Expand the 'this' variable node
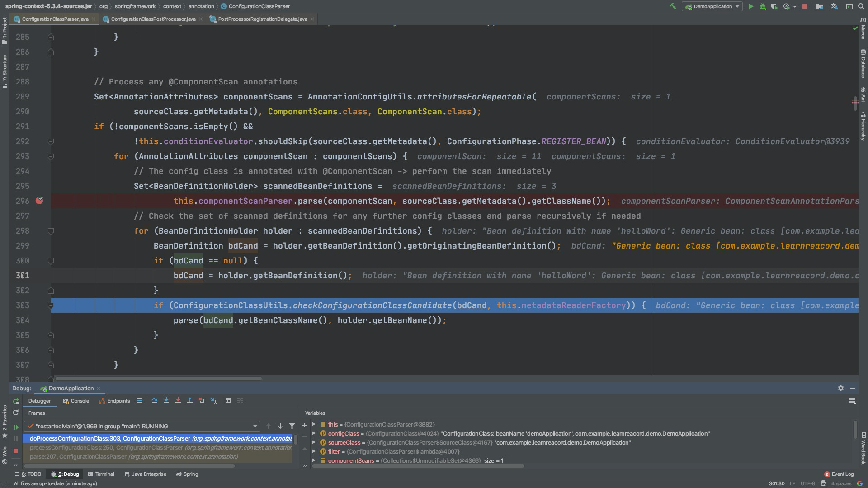This screenshot has height=488, width=868. pos(314,424)
